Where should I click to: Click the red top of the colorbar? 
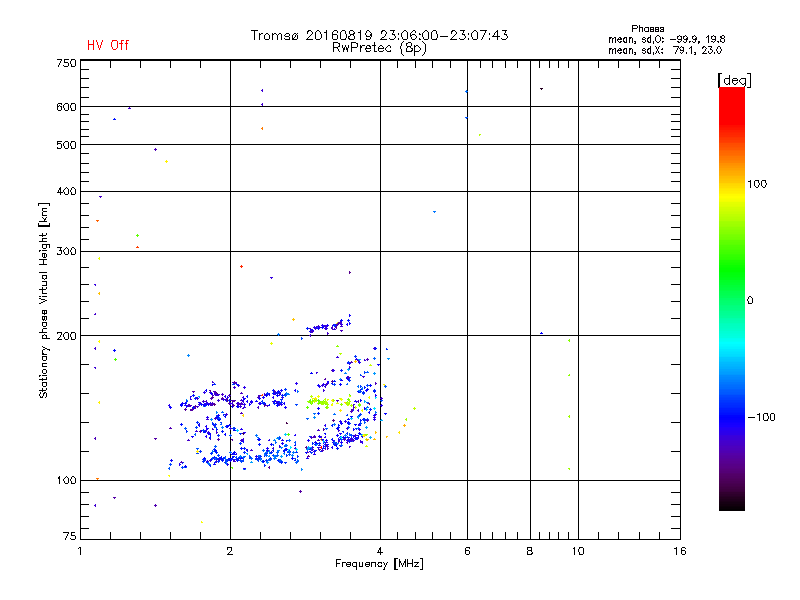pyautogui.click(x=732, y=99)
